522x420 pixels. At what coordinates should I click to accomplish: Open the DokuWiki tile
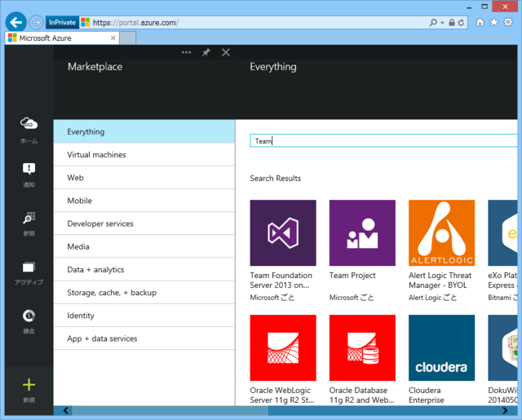click(x=502, y=347)
